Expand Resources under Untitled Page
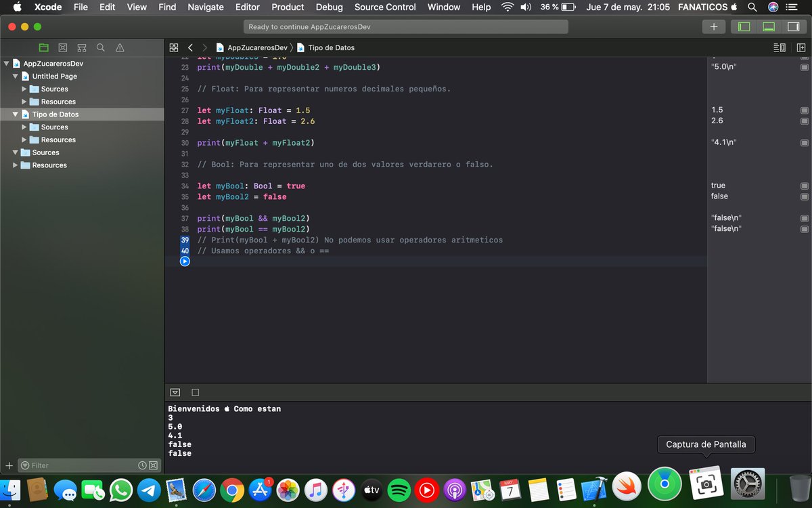 click(24, 102)
